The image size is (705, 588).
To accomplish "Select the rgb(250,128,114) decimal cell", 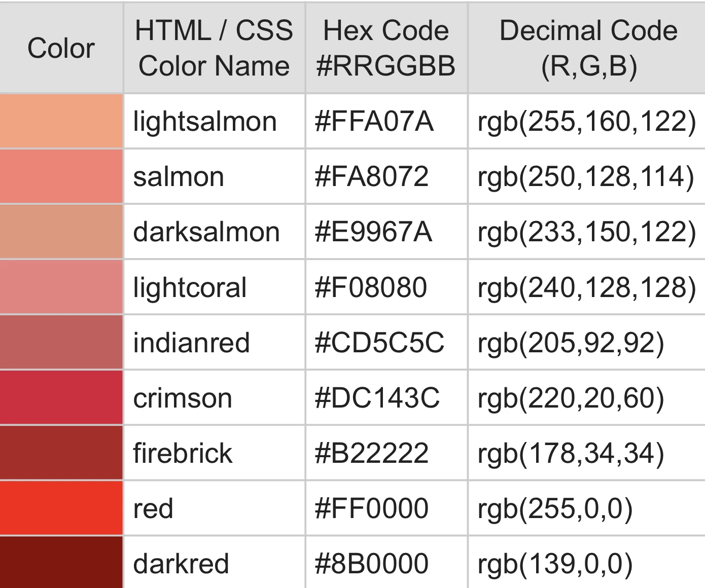I will click(x=585, y=177).
